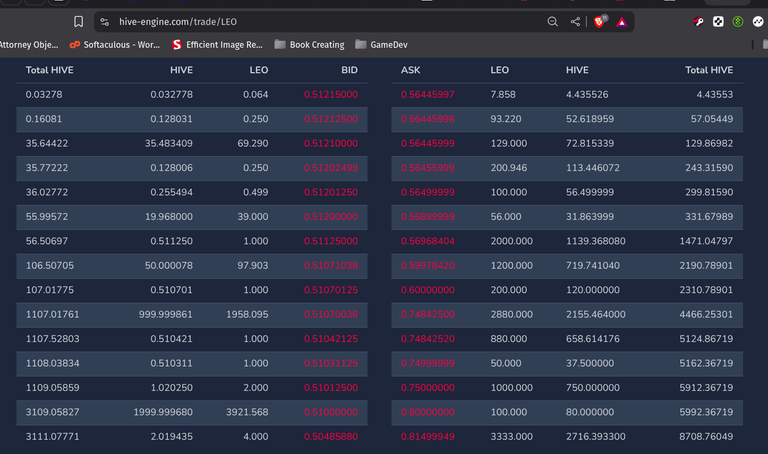768x454 pixels.
Task: Open the GameDev bookmark folder
Action: tap(382, 45)
